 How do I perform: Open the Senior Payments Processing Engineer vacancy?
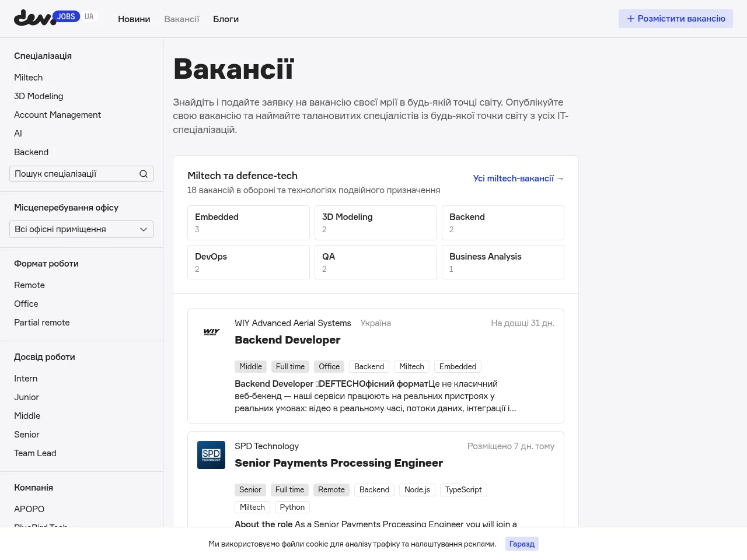[339, 463]
